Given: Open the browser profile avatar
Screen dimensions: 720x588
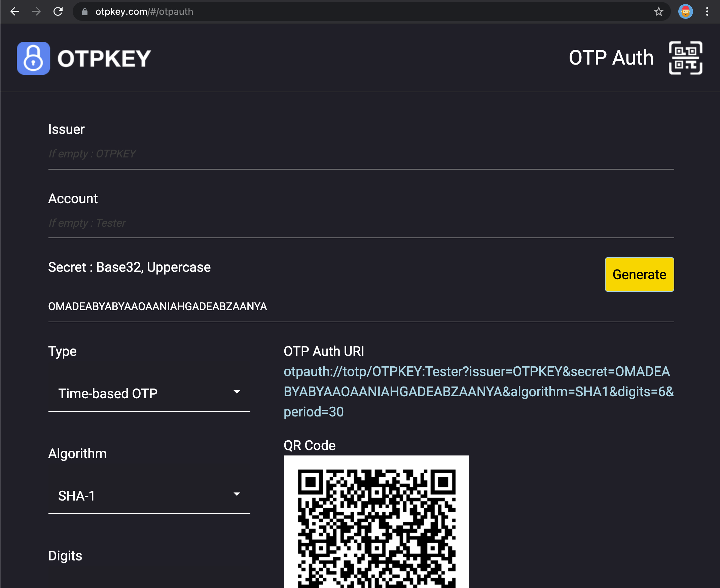Looking at the screenshot, I should coord(685,11).
